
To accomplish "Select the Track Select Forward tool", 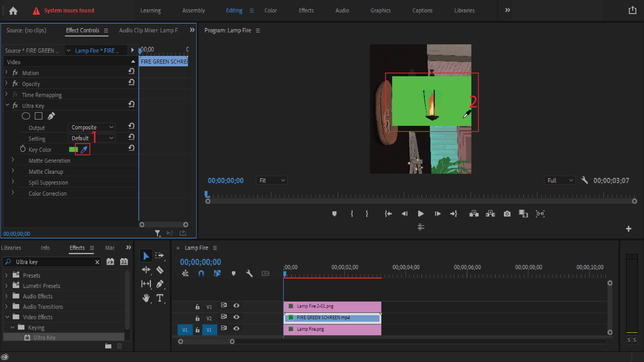I will tap(159, 256).
